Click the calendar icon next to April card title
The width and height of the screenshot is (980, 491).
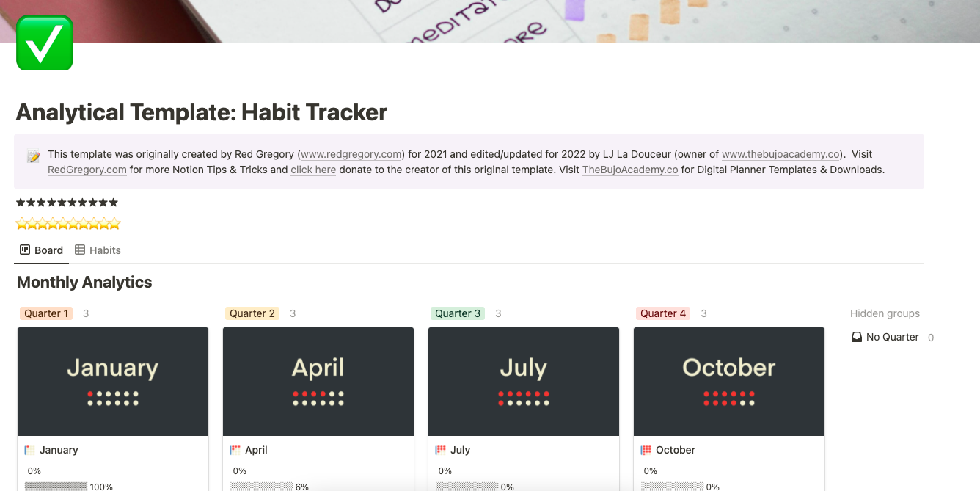(235, 449)
